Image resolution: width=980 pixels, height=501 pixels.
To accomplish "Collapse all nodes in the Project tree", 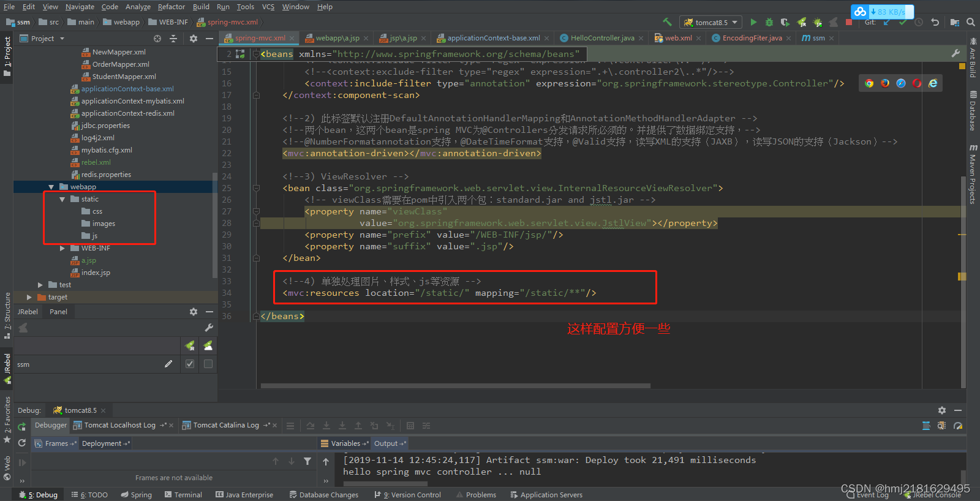I will coord(173,38).
